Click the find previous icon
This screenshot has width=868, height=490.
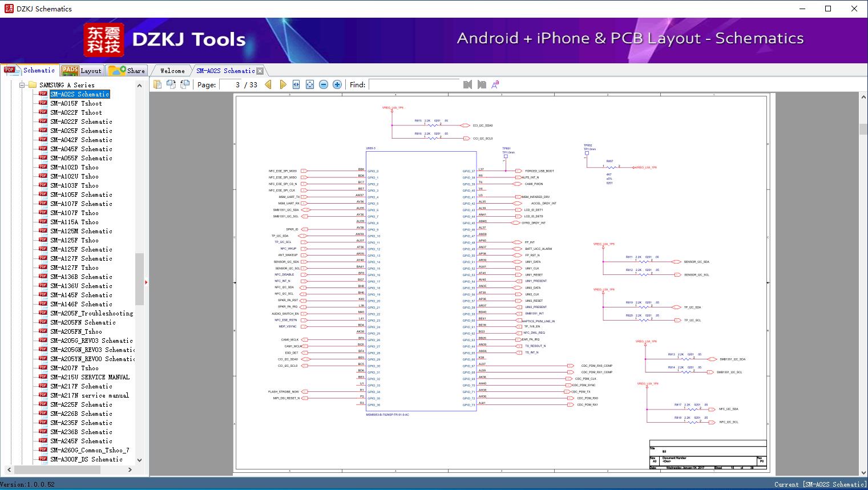pyautogui.click(x=467, y=84)
